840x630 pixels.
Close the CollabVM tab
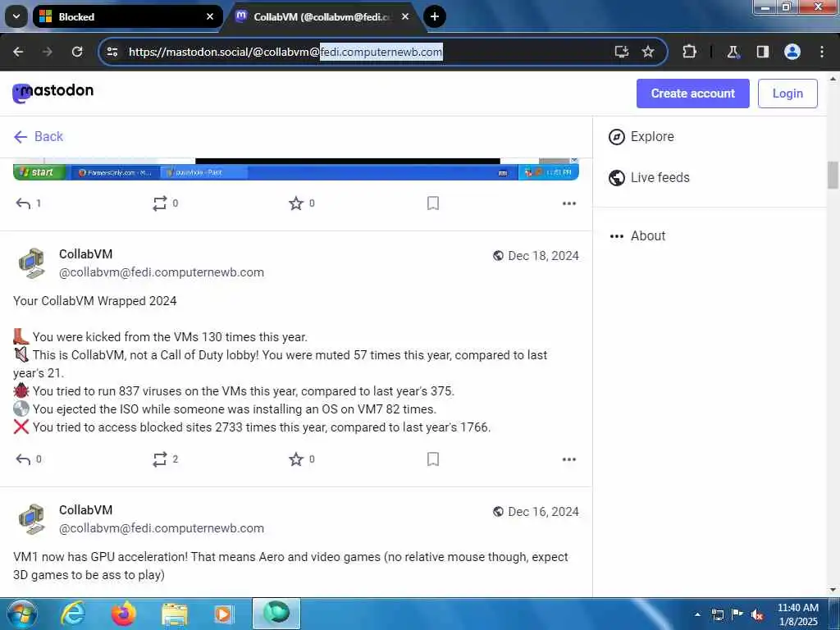[x=405, y=16]
